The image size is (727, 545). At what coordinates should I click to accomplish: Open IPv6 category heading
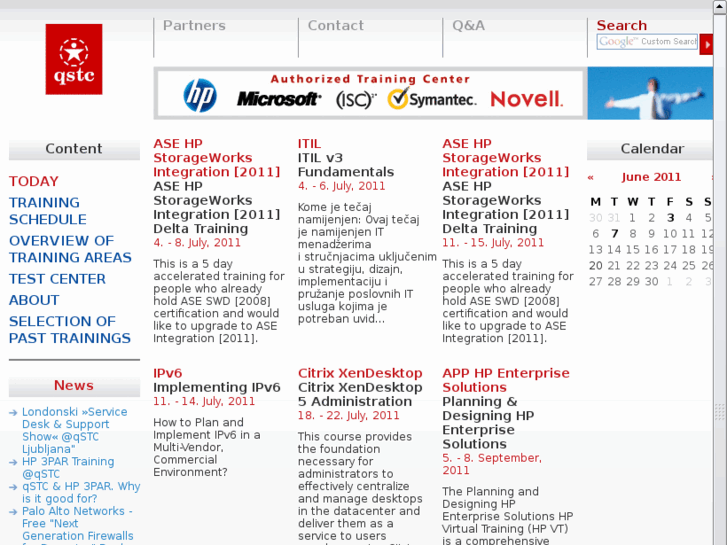pyautogui.click(x=167, y=373)
